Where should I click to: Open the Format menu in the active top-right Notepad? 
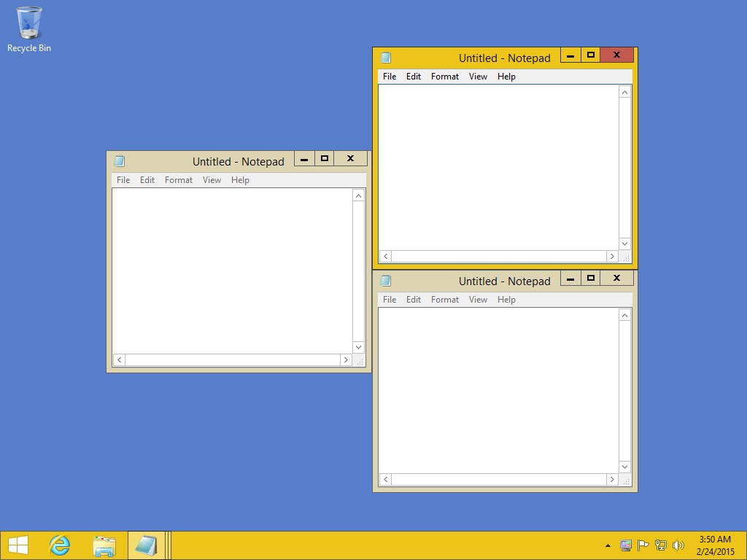coord(444,77)
